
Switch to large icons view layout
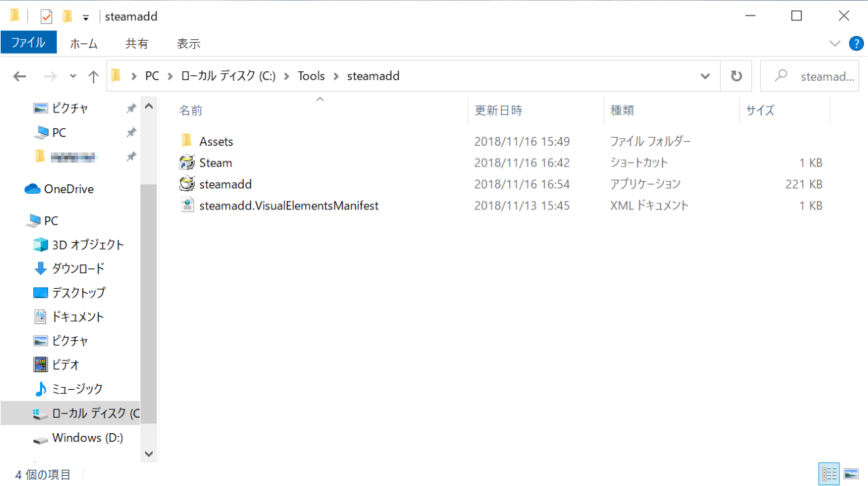tap(851, 474)
